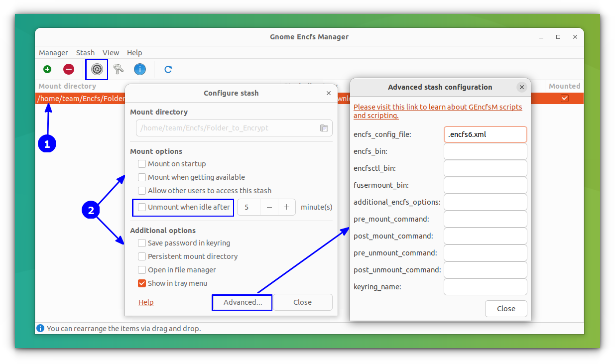Enable Unmount when idle after
615x364 pixels.
(x=142, y=207)
